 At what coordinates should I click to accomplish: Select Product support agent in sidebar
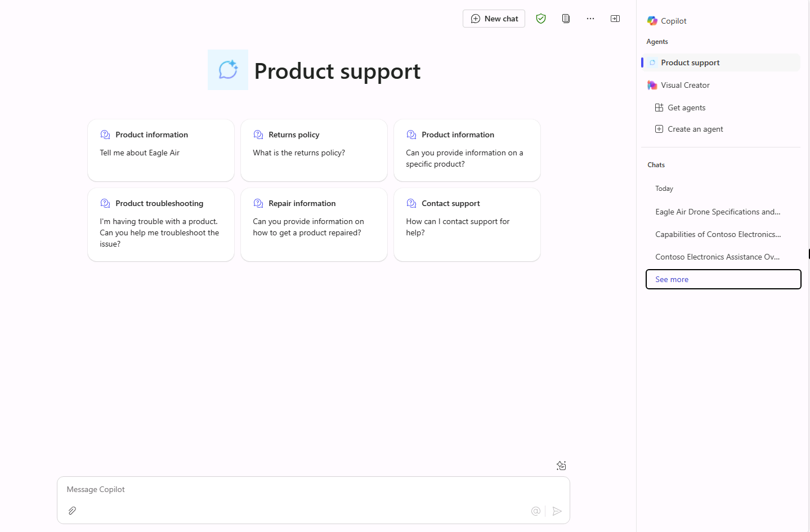coord(721,62)
